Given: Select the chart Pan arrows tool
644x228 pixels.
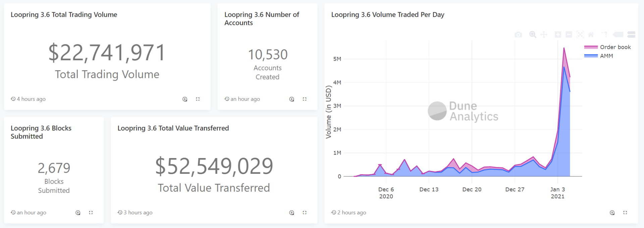Looking at the screenshot, I should 544,34.
